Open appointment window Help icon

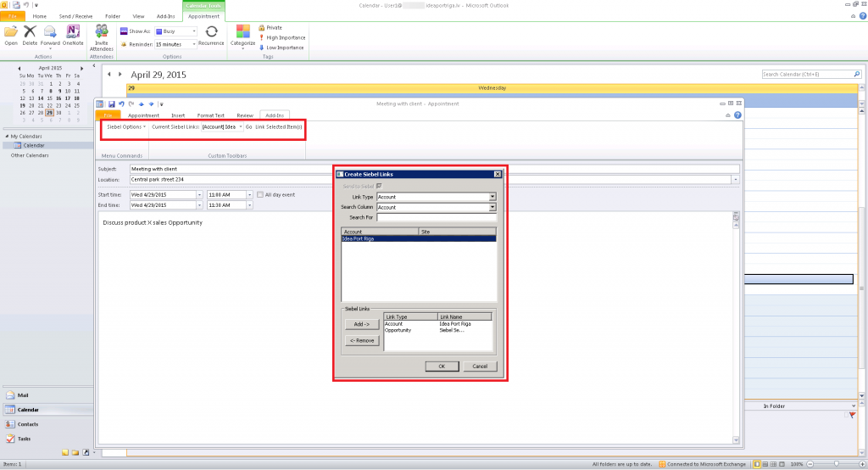click(x=737, y=115)
